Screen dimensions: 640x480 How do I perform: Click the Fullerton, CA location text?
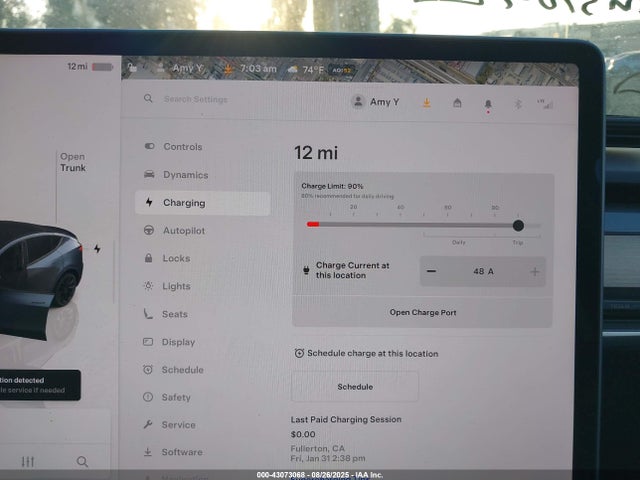tap(318, 449)
